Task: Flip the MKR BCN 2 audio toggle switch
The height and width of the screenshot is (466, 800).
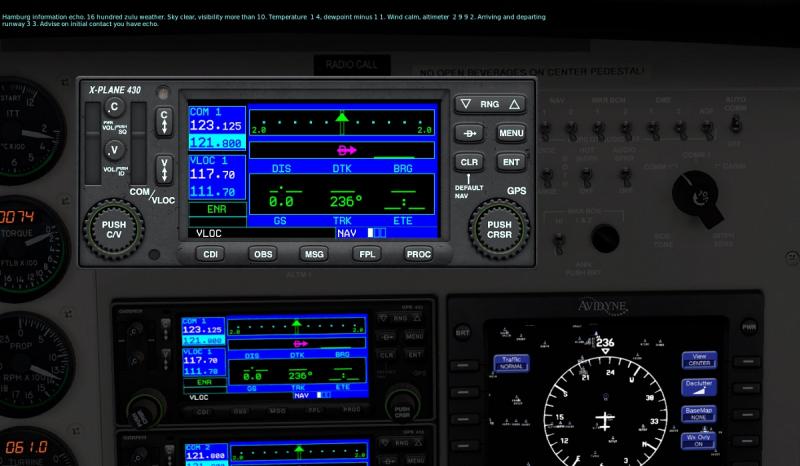Action: click(626, 130)
